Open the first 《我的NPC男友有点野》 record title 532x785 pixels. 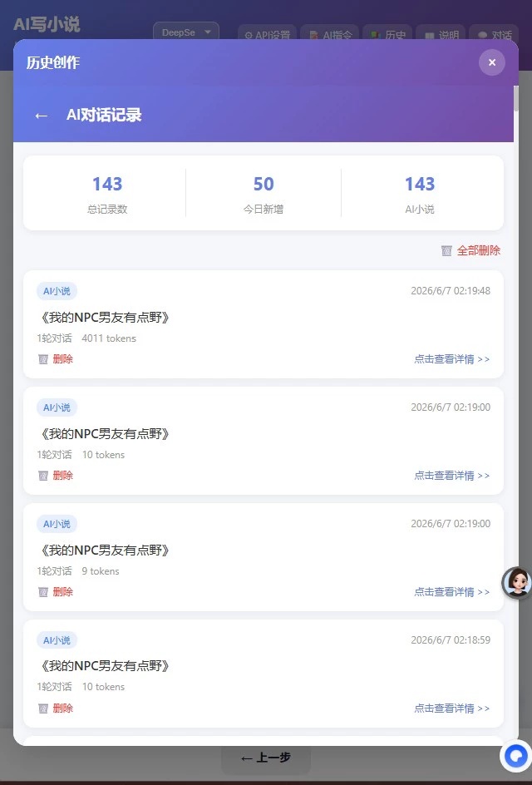coord(105,318)
